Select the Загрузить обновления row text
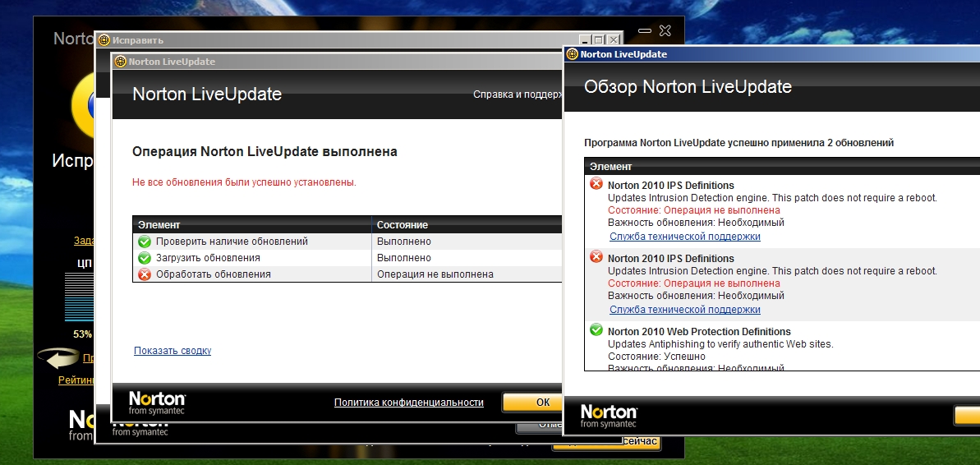The height and width of the screenshot is (465, 980). (208, 257)
